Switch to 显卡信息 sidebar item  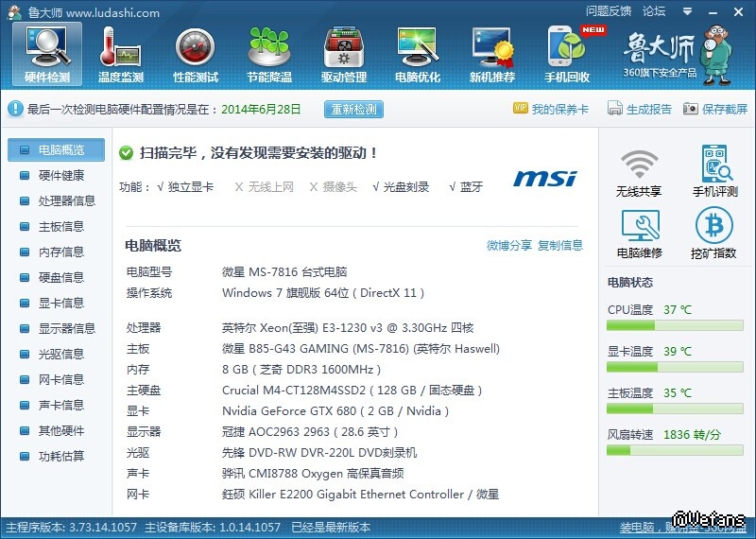tap(61, 303)
